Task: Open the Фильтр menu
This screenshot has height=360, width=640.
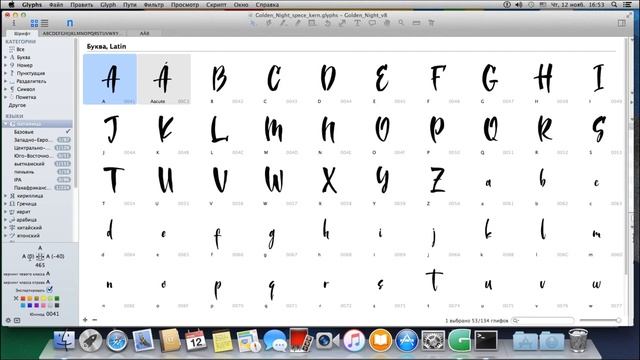Action: click(x=153, y=4)
